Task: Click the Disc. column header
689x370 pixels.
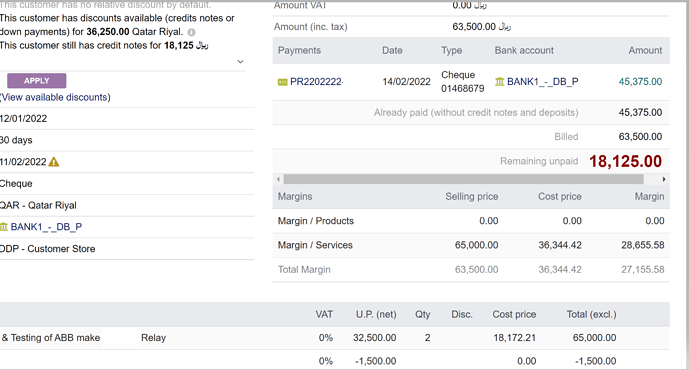Action: click(462, 315)
